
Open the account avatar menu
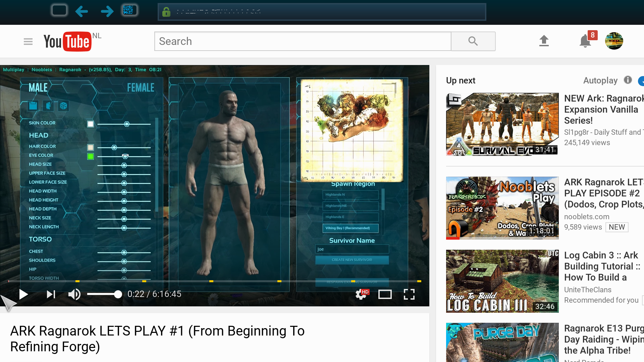(614, 41)
